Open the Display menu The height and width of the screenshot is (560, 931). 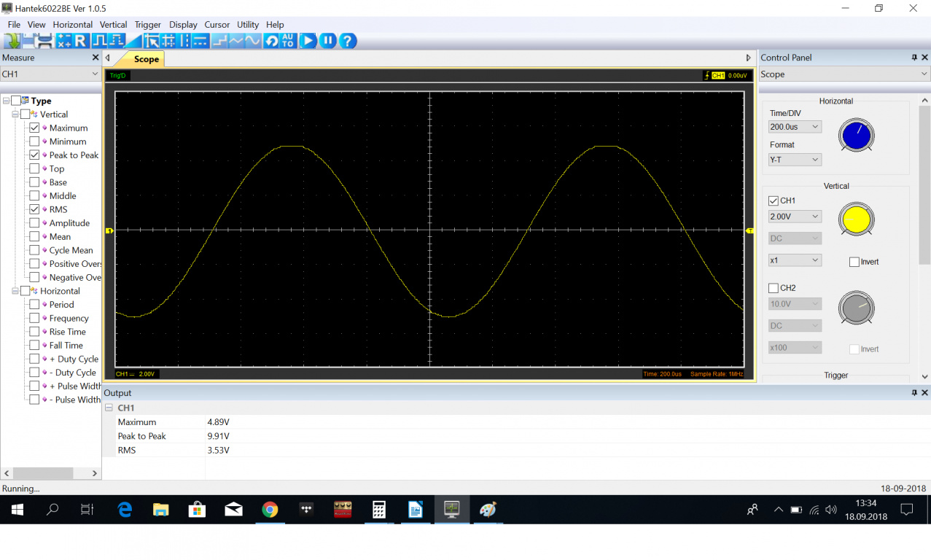point(183,25)
